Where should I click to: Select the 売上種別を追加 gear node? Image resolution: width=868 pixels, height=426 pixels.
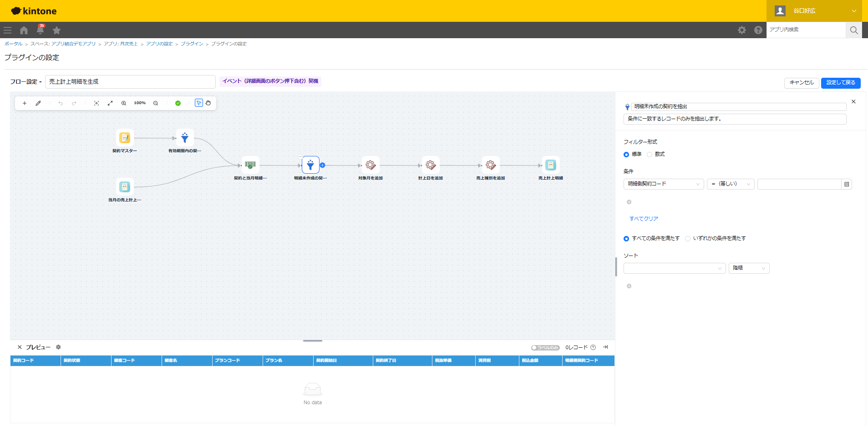(491, 165)
